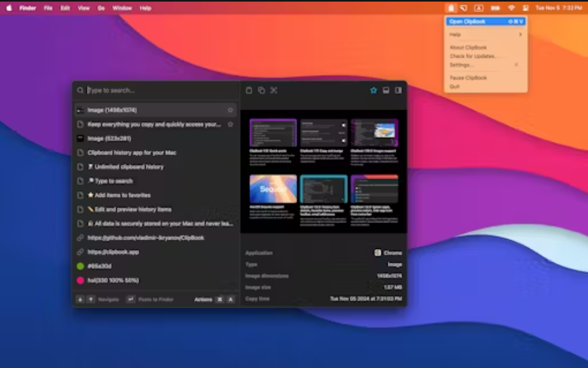Select the 'Add items to favorites' item
This screenshot has width=588, height=368.
(155, 195)
